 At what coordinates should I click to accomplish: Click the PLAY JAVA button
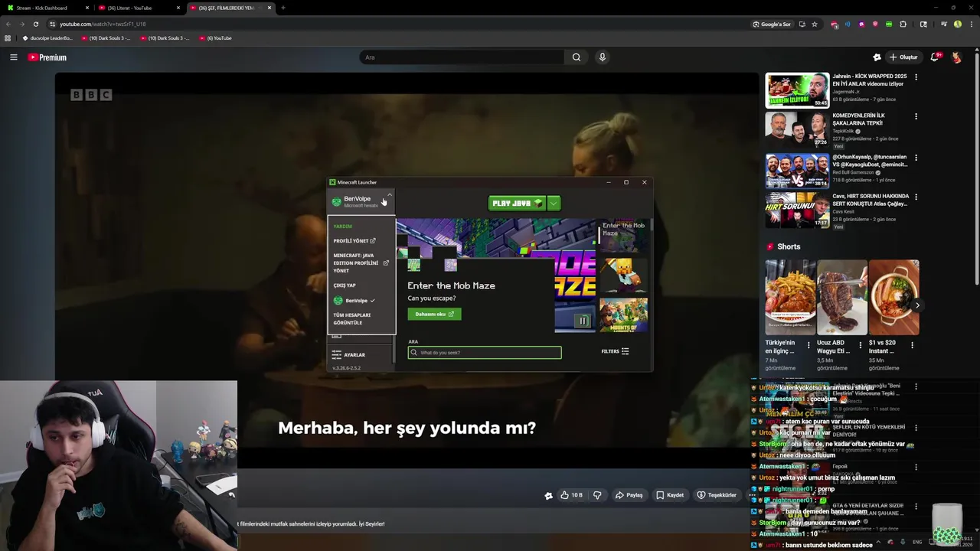(517, 204)
